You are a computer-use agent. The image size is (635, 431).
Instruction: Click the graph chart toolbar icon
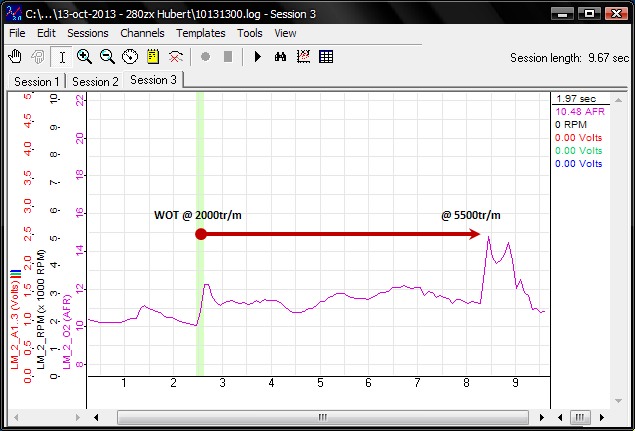coord(304,57)
